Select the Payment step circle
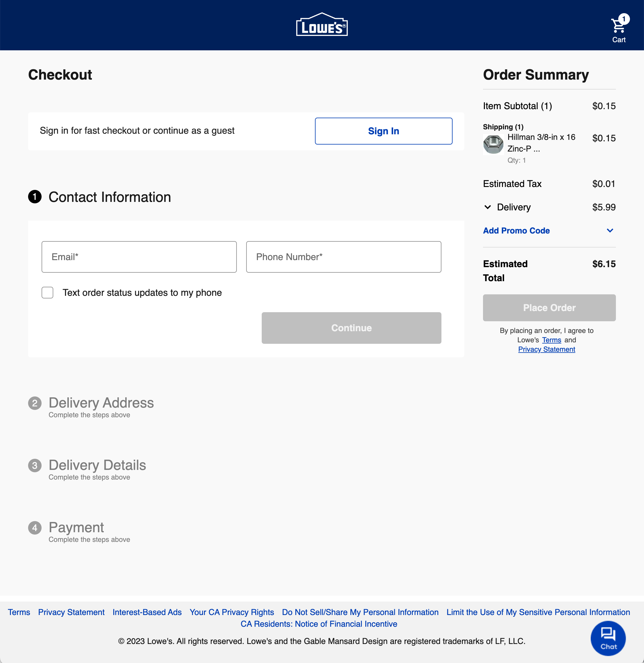The image size is (644, 663). click(x=35, y=527)
